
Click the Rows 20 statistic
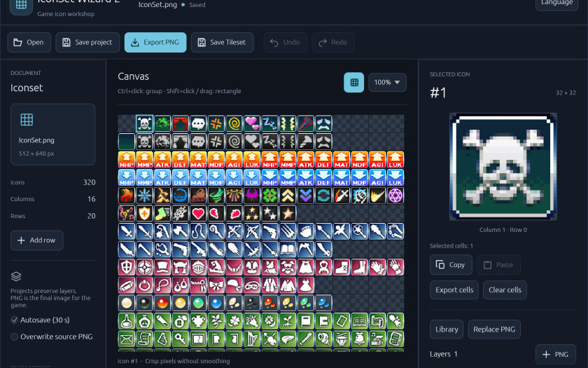(x=53, y=216)
